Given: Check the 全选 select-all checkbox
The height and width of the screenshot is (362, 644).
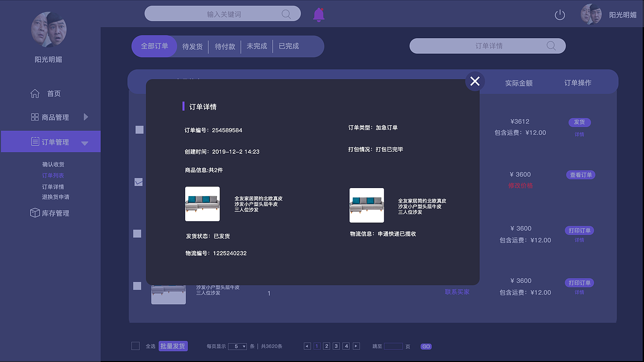Looking at the screenshot, I should click(135, 345).
